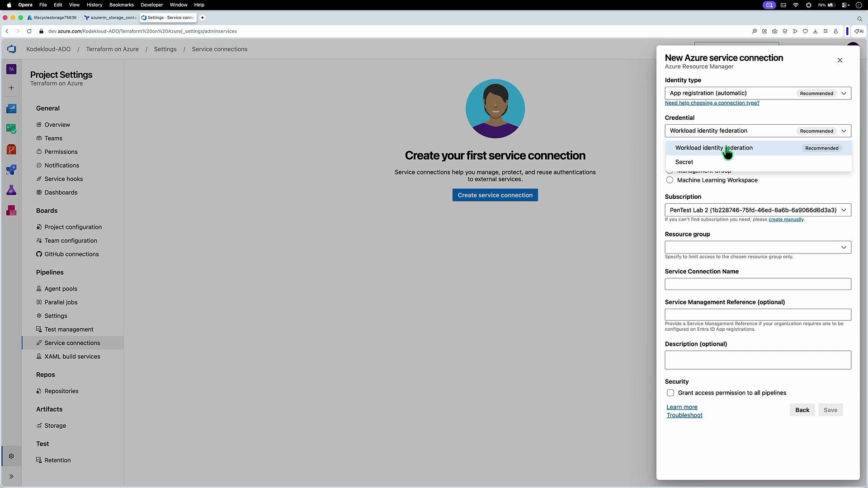Focus Service Management Reference field
Screen dimensions: 868x488
[758, 315]
